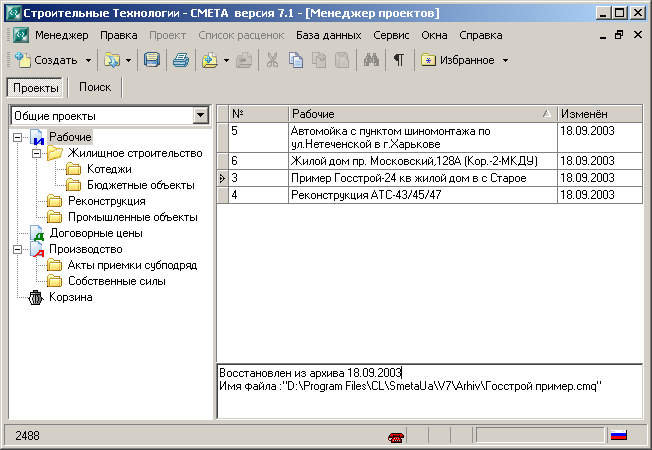Select Жилищное строительство folder
Image resolution: width=652 pixels, height=450 pixels.
(135, 153)
